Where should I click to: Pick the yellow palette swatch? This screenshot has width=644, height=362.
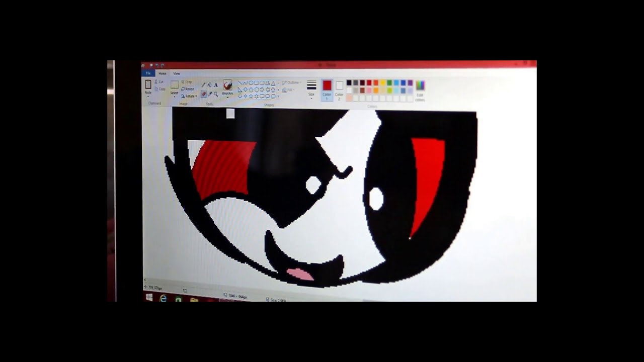[383, 83]
